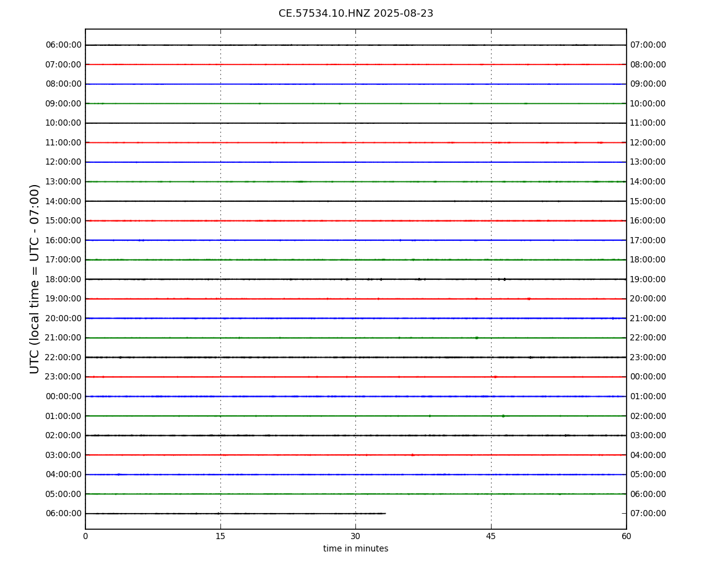
Task: Click left-axis UTC label 11:00:00
Action: [x=64, y=142]
